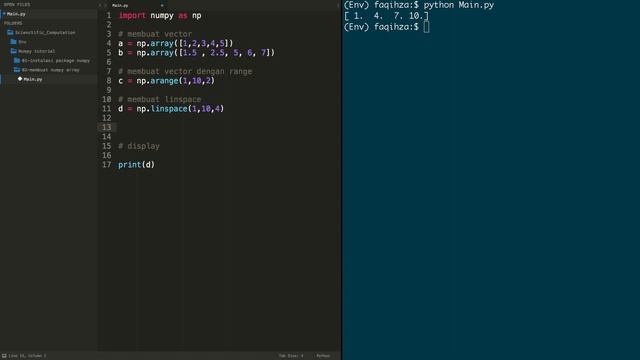Click the OPEN FILES sidebar header

coord(17,4)
